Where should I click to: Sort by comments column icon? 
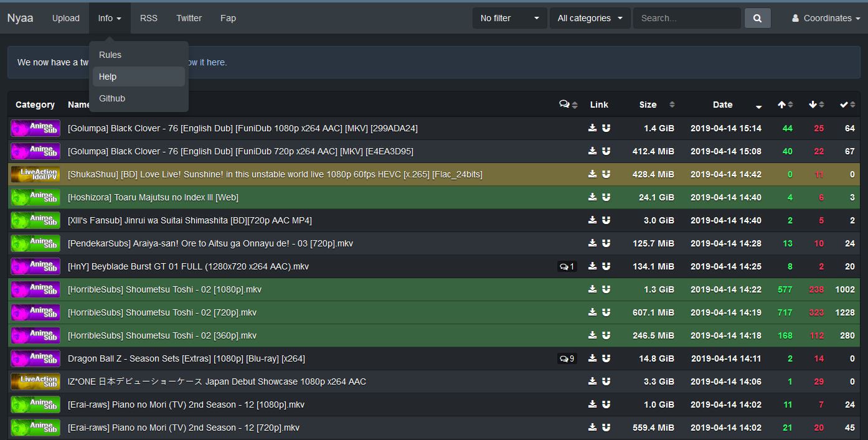coord(568,105)
